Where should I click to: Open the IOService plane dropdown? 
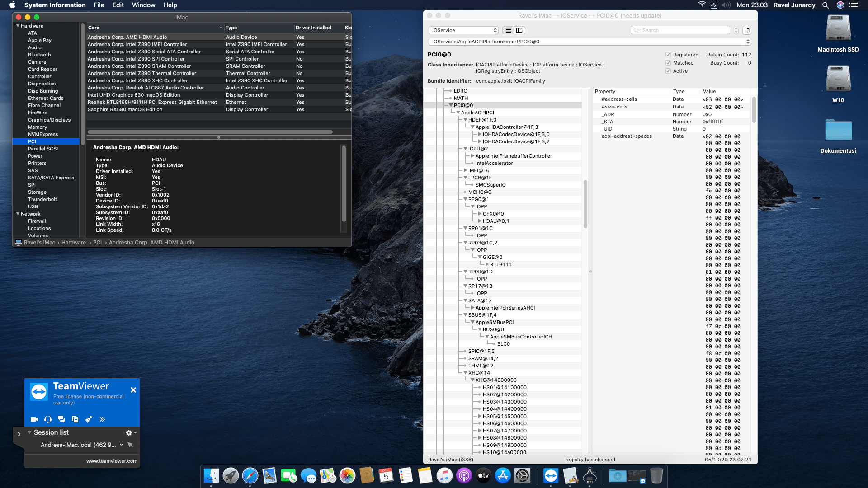click(463, 30)
